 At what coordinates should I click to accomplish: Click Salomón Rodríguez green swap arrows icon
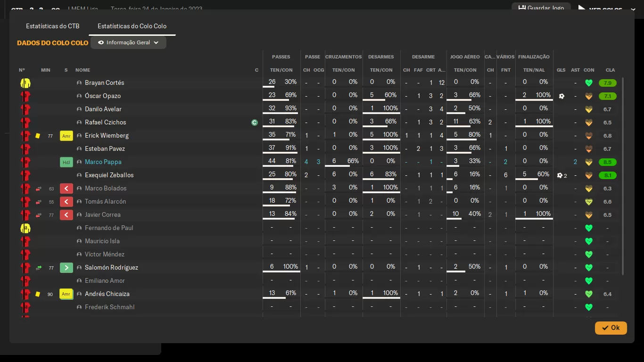click(39, 268)
